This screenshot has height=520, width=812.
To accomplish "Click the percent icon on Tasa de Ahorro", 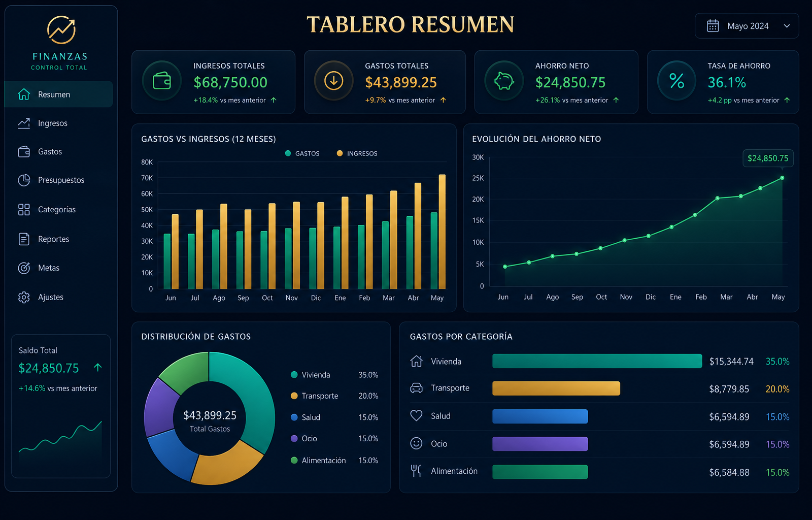I will [676, 81].
